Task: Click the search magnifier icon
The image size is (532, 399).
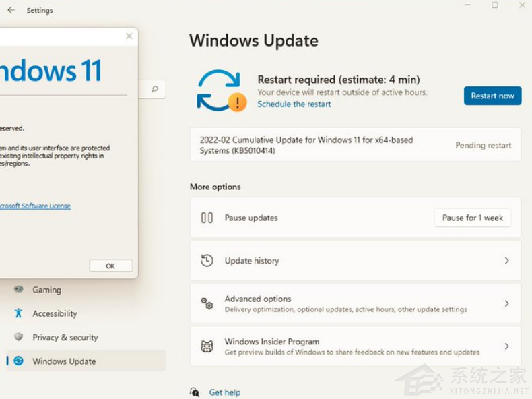Action: click(155, 89)
